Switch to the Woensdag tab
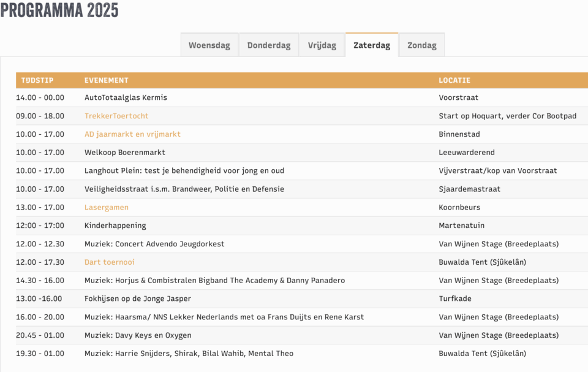This screenshot has width=588, height=372. coord(209,45)
